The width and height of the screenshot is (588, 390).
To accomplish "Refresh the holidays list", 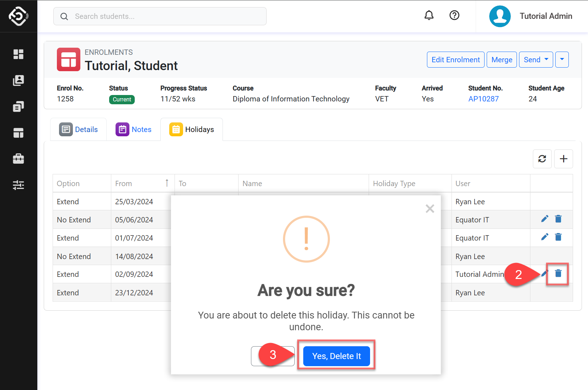I will click(542, 159).
